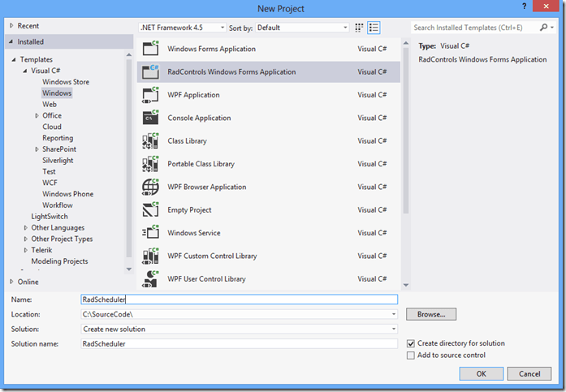Click the OK button
Viewport: 566px width, 392px height.
click(x=482, y=373)
